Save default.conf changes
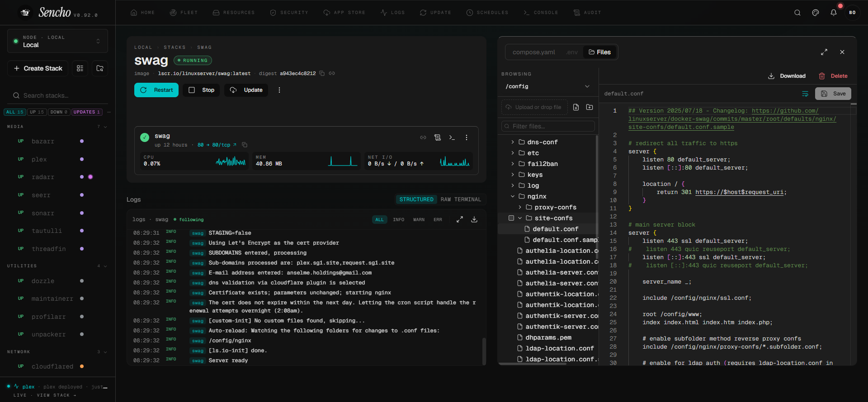This screenshot has height=402, width=868. (833, 94)
